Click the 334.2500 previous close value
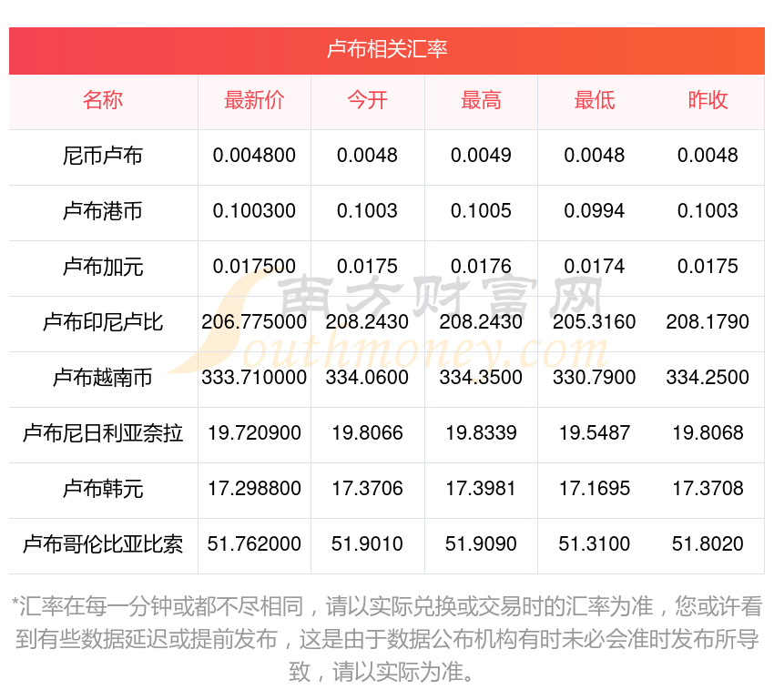The height and width of the screenshot is (700, 774). click(708, 378)
